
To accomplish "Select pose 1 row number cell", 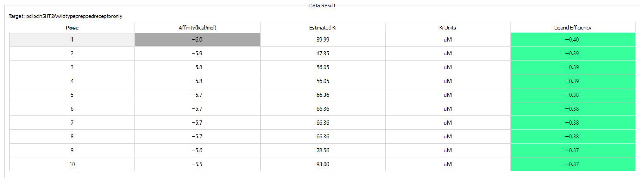I will [x=72, y=40].
